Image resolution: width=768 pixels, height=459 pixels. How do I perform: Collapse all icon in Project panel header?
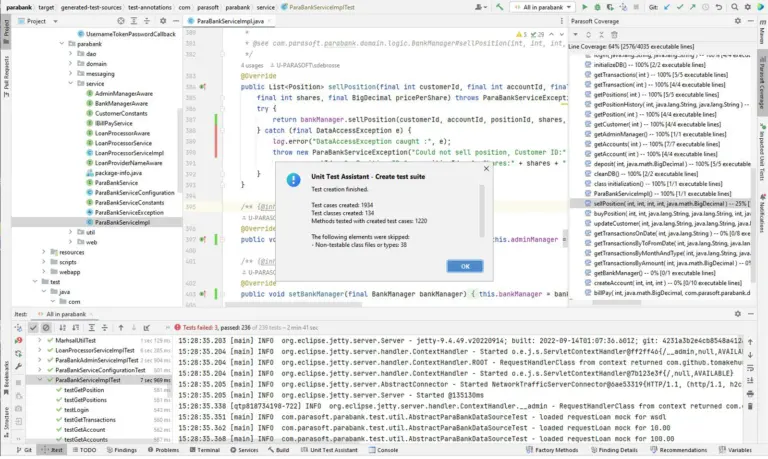[x=147, y=21]
